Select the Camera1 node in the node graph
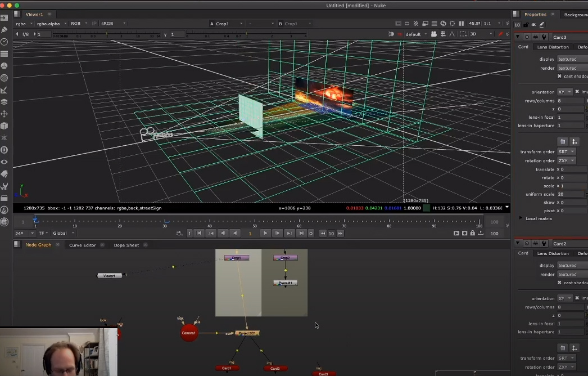 (188, 333)
